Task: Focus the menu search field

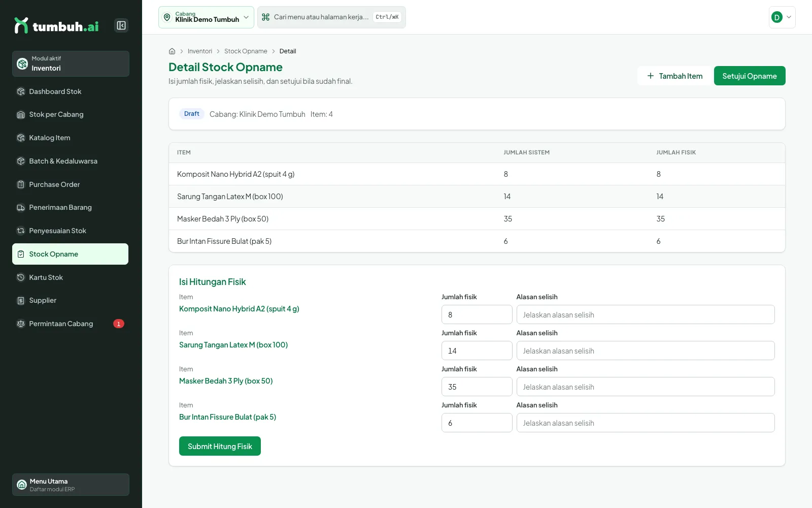Action: pyautogui.click(x=331, y=17)
